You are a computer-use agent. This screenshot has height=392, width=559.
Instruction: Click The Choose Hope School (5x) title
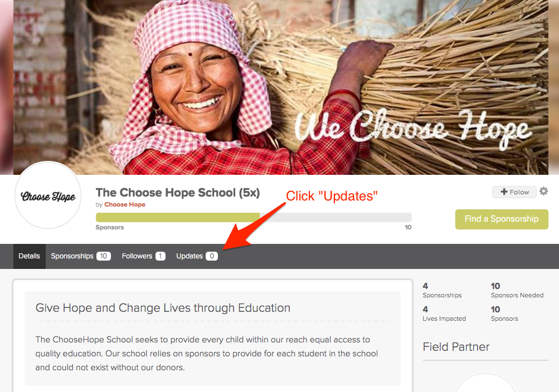[x=178, y=193]
